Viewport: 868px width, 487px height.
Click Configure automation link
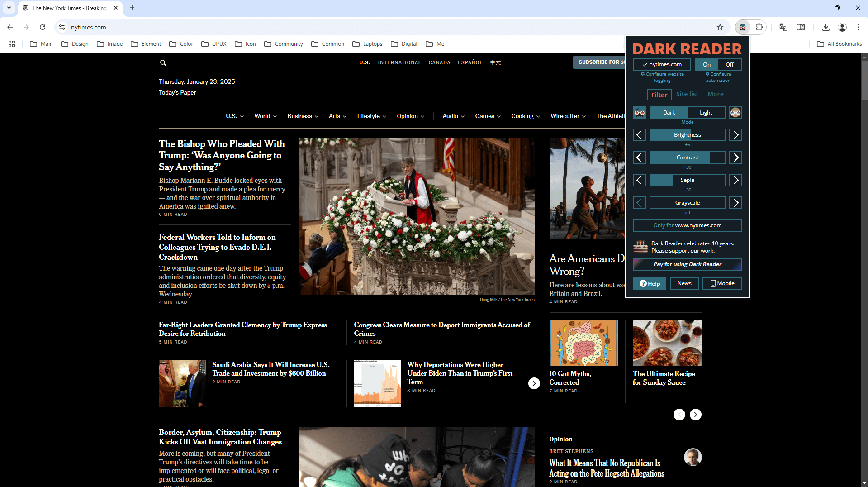coord(718,77)
